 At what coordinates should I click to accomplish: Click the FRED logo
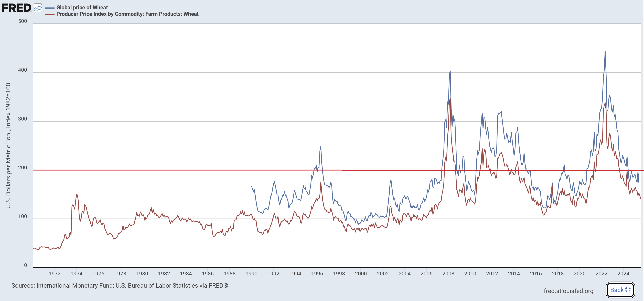[16, 8]
